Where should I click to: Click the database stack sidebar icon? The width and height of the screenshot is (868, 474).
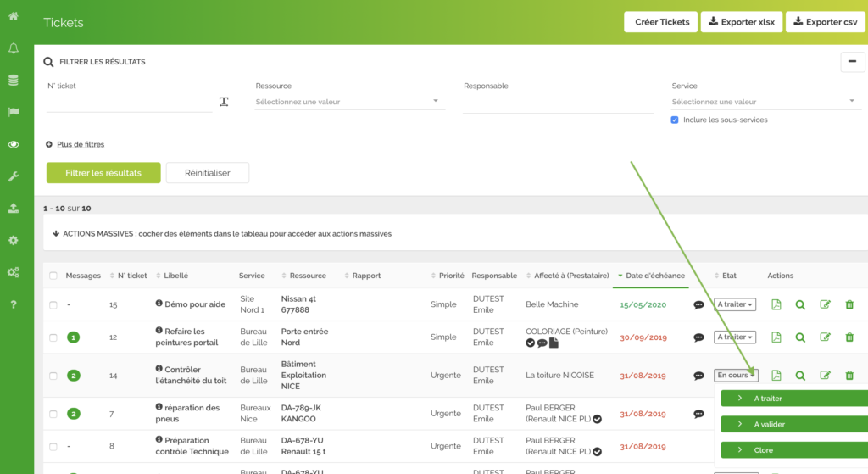click(14, 81)
